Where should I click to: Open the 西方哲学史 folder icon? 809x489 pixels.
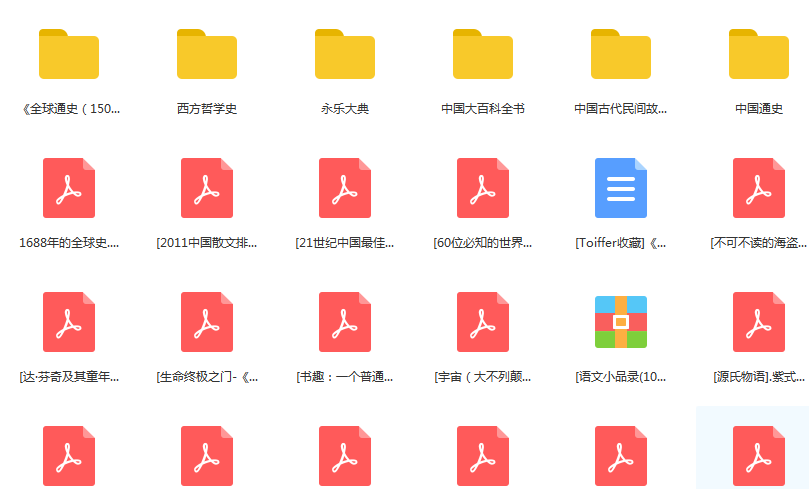click(207, 54)
